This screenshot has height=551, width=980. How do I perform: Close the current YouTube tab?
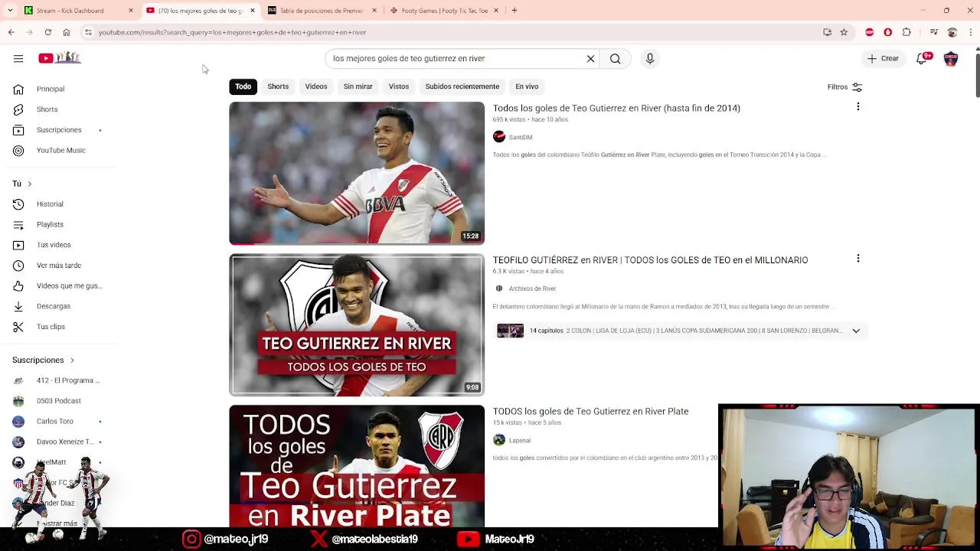[x=252, y=11]
